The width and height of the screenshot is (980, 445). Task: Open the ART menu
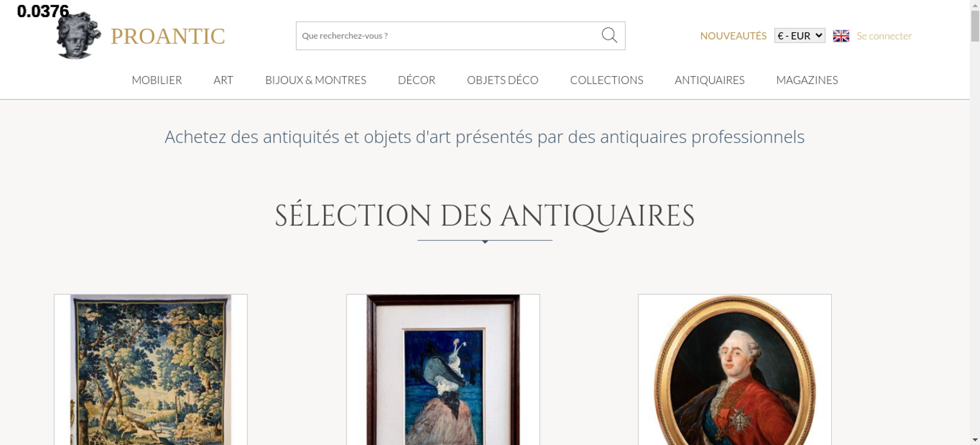(x=223, y=80)
